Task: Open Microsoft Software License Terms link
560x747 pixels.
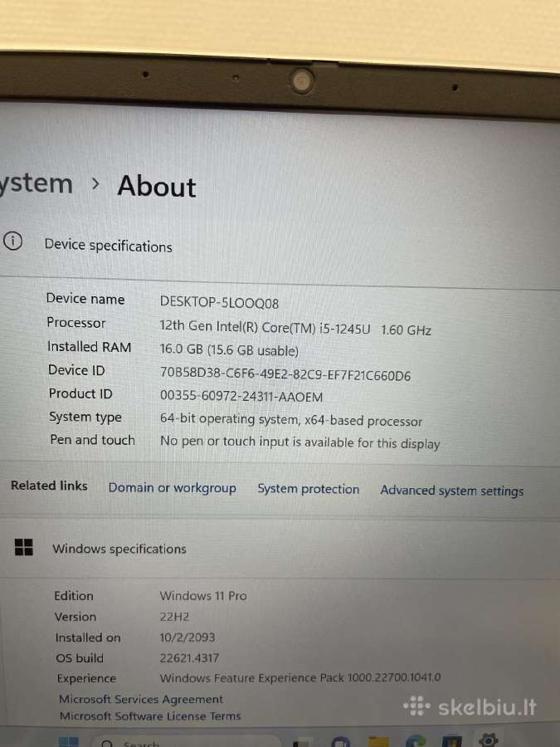Action: pos(150,715)
